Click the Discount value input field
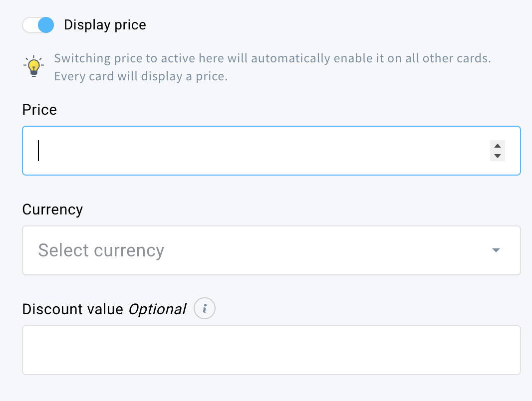The height and width of the screenshot is (401, 532). (x=271, y=350)
